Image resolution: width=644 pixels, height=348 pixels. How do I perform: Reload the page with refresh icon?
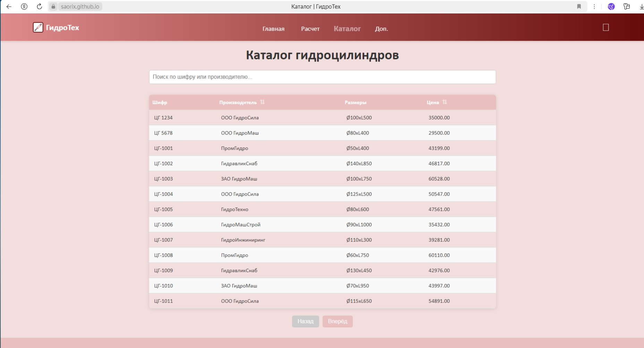coord(39,7)
